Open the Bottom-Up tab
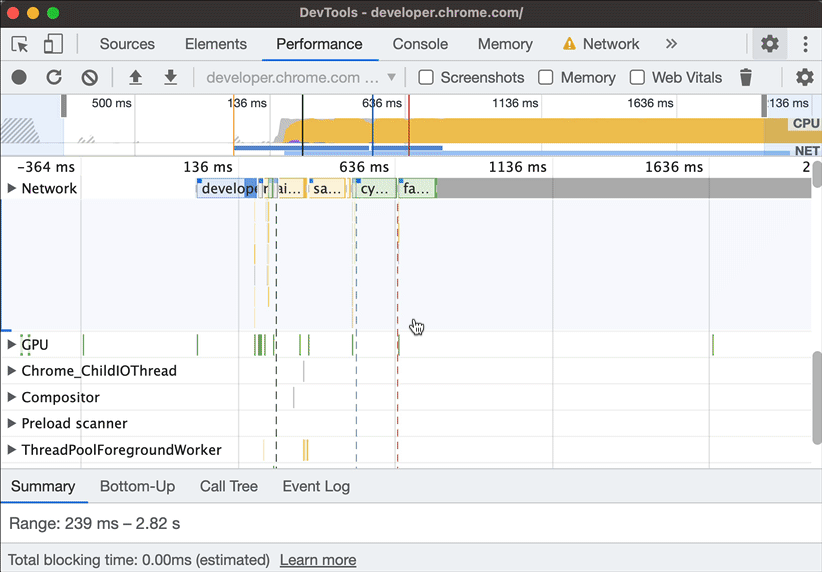 tap(137, 486)
